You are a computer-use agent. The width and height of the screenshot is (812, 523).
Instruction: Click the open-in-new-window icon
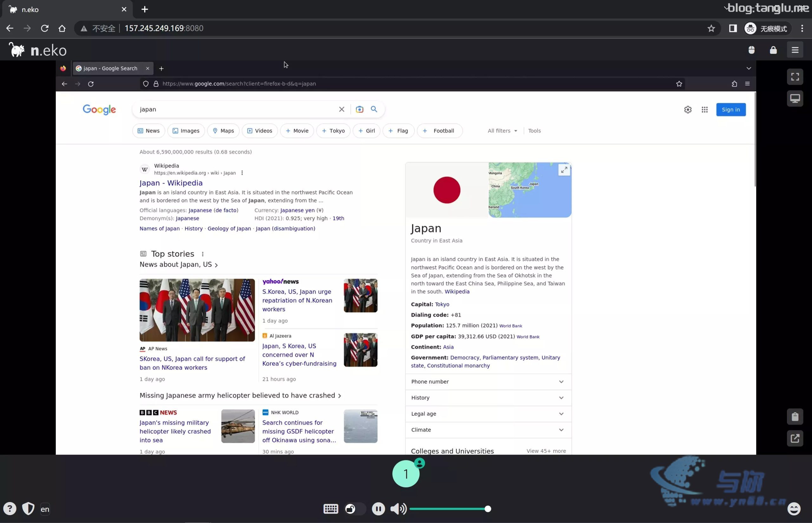795,438
